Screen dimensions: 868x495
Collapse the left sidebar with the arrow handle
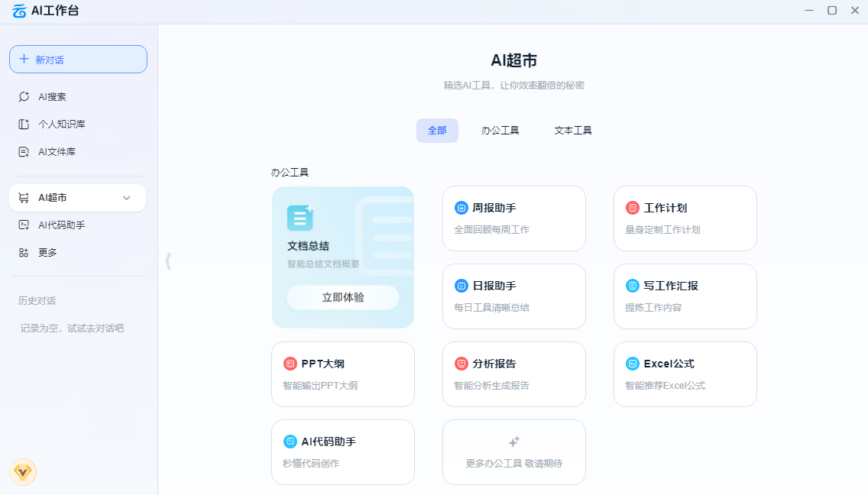tap(167, 260)
